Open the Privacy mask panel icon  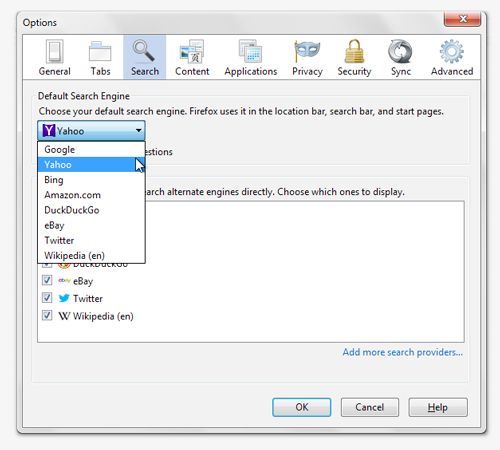pyautogui.click(x=307, y=51)
